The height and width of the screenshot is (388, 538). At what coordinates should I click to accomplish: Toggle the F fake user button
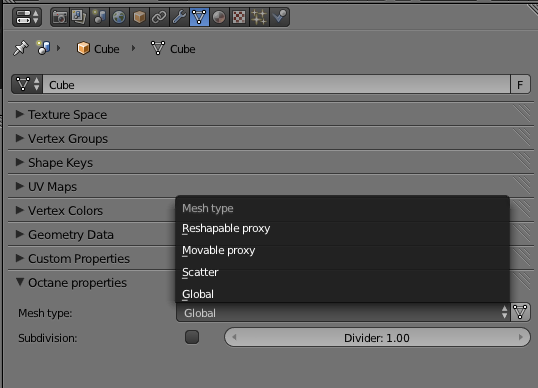520,84
